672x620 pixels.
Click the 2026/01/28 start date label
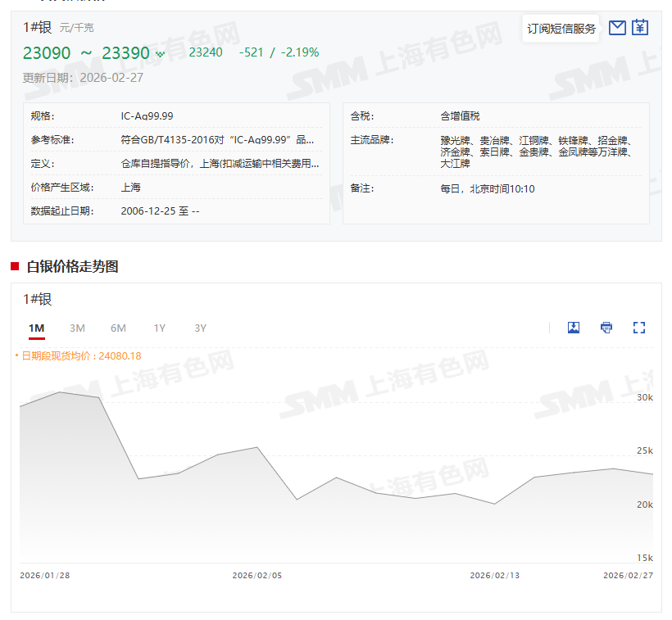point(45,576)
